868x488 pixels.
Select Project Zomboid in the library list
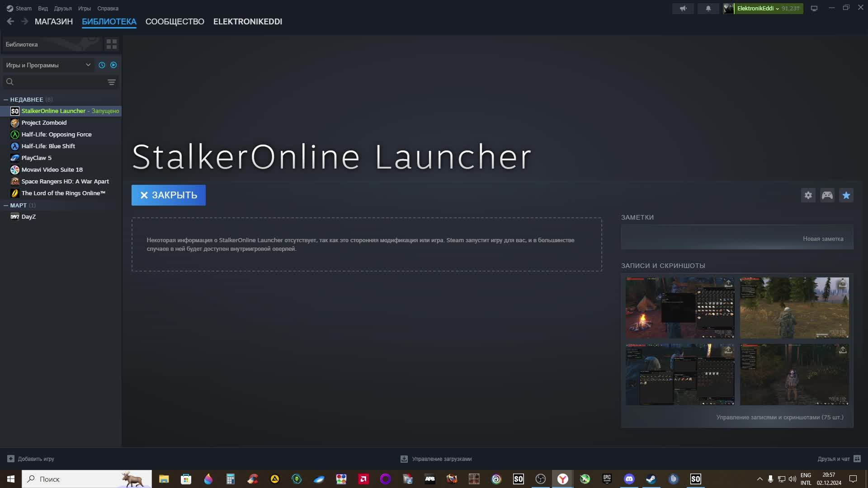(x=44, y=122)
